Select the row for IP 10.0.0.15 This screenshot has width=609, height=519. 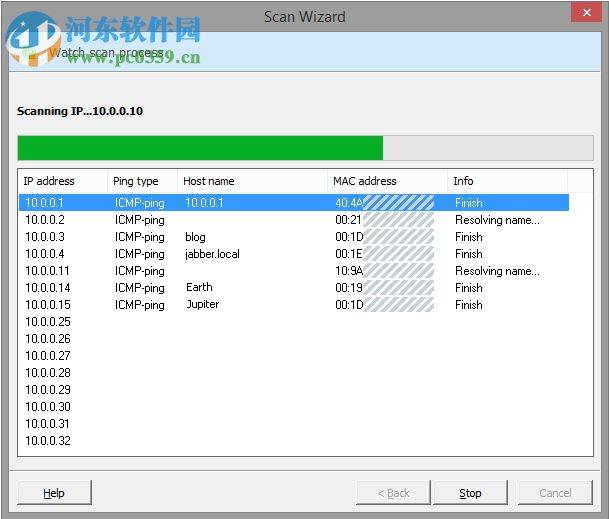pos(294,305)
